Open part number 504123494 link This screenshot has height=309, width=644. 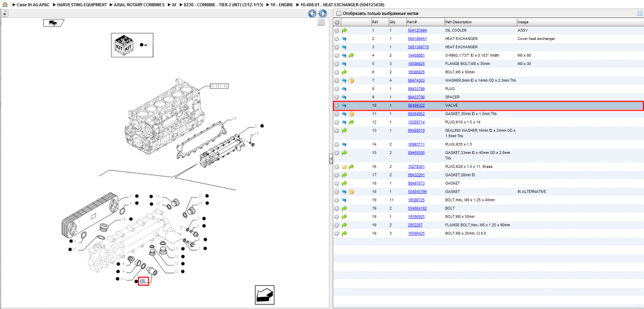pyautogui.click(x=417, y=30)
